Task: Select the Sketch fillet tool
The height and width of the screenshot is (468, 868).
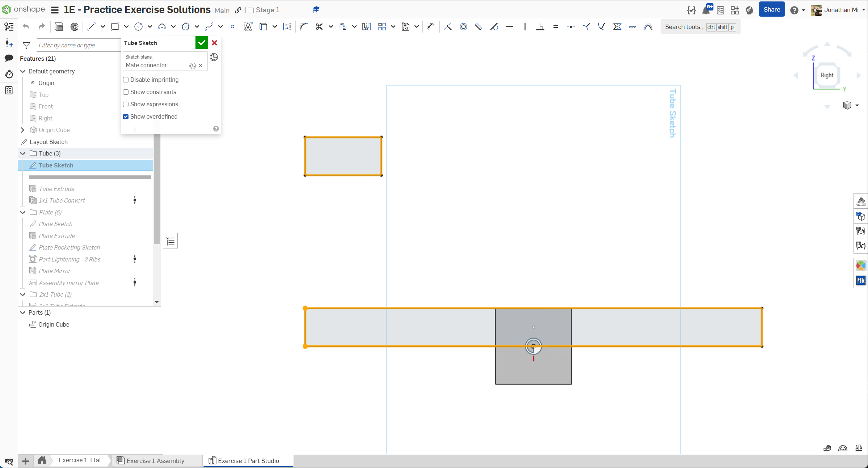Action: (304, 26)
